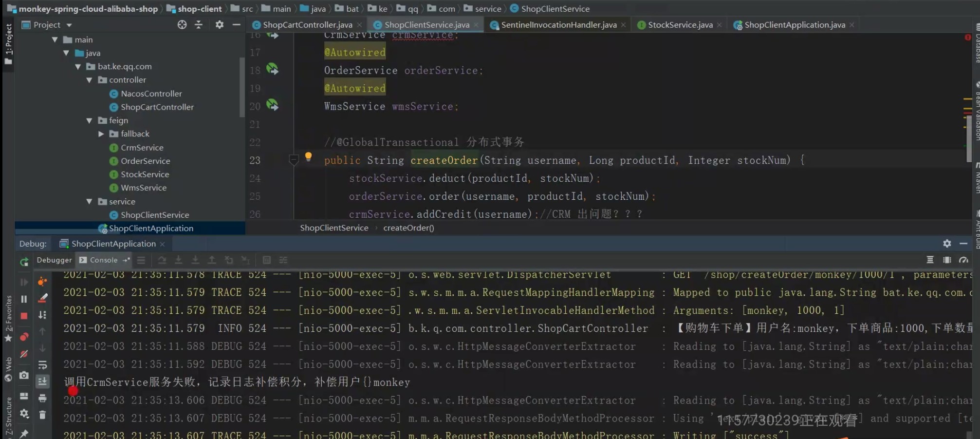Collapse the service package
The height and width of the screenshot is (439, 980).
pyautogui.click(x=90, y=201)
